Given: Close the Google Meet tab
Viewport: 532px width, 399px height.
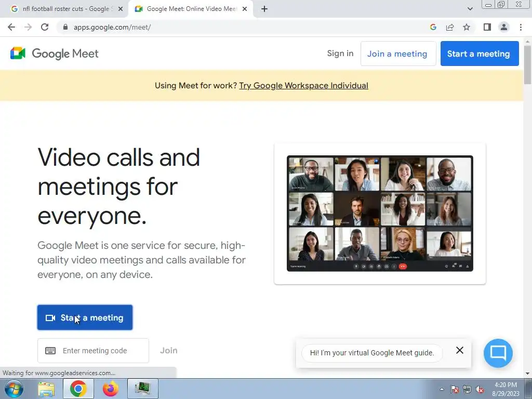Looking at the screenshot, I should click(245, 9).
